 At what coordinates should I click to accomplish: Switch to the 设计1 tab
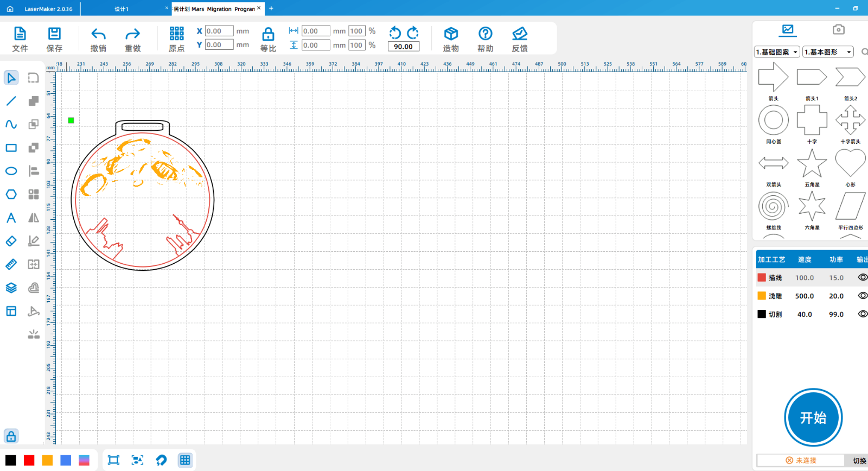[122, 9]
